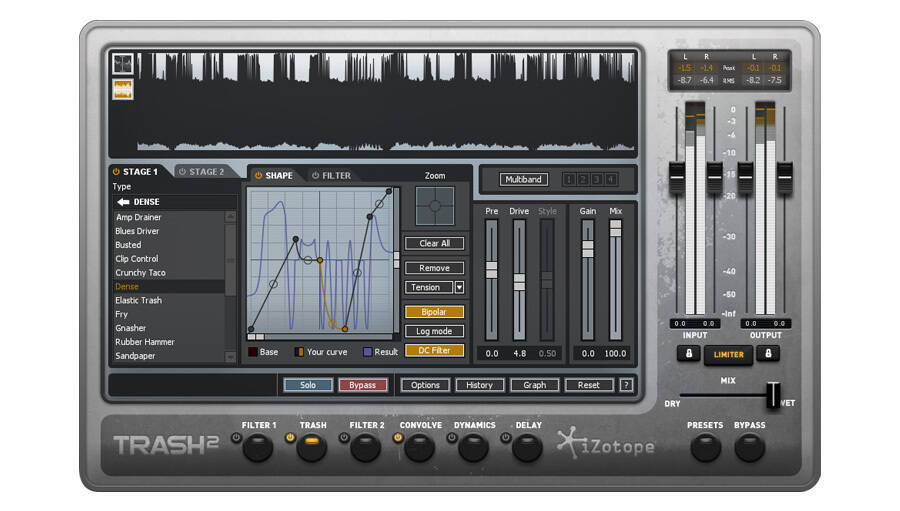900x511 pixels.
Task: Open the History button
Action: (479, 385)
